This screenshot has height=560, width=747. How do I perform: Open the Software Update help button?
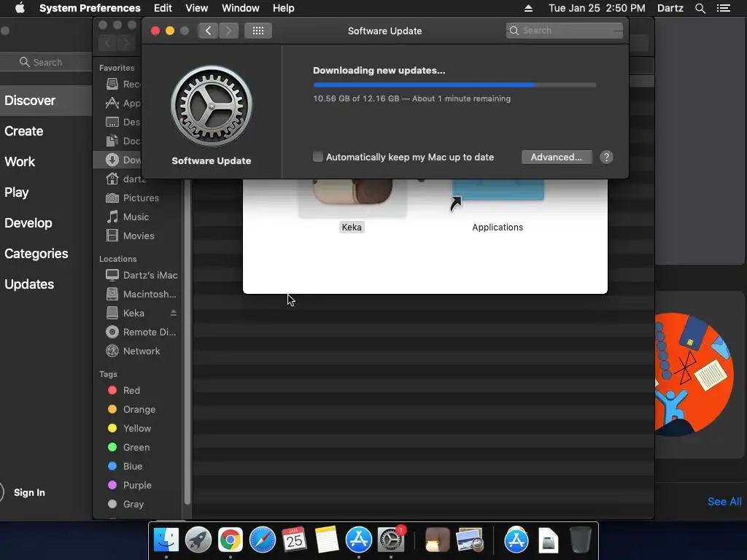coord(606,157)
